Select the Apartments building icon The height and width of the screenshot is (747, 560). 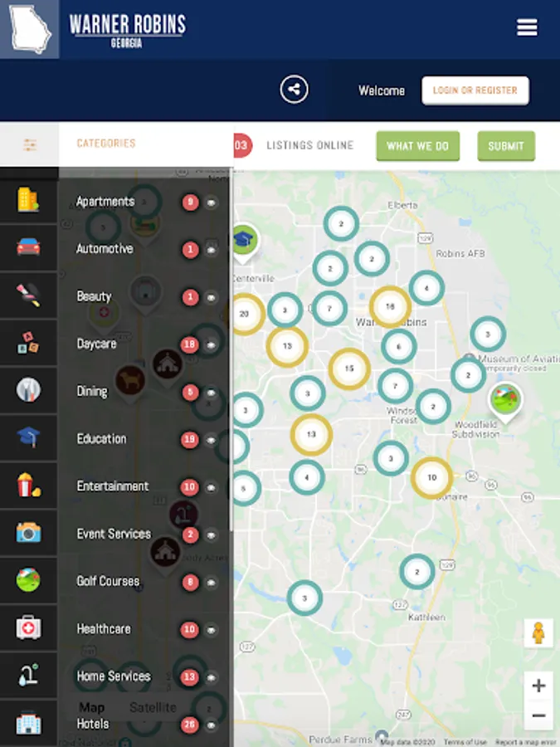[28, 199]
